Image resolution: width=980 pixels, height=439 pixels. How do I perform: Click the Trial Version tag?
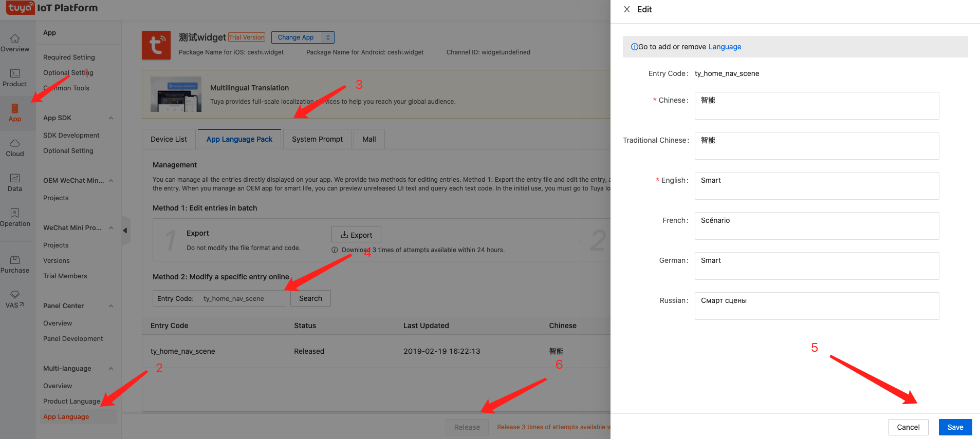coord(247,37)
